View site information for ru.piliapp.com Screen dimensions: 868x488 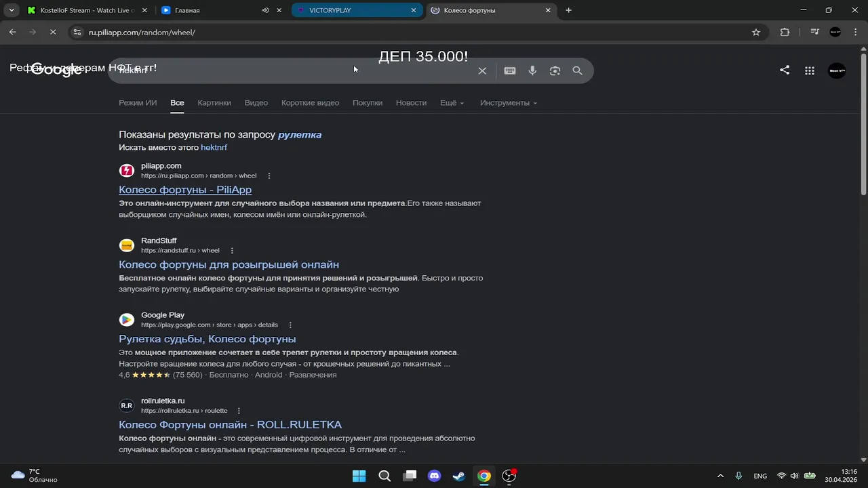point(76,32)
